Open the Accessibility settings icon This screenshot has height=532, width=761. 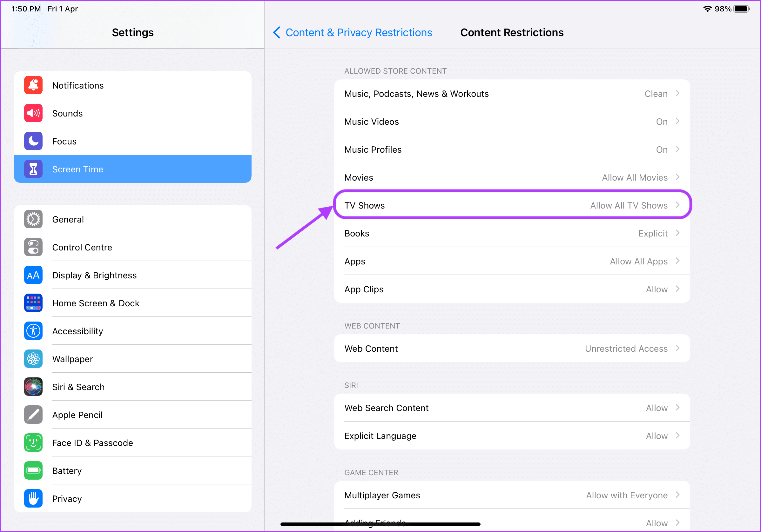[x=32, y=330]
